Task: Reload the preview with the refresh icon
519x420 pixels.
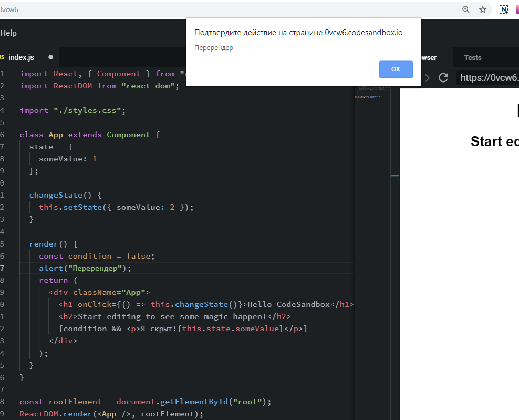Action: pyautogui.click(x=443, y=78)
